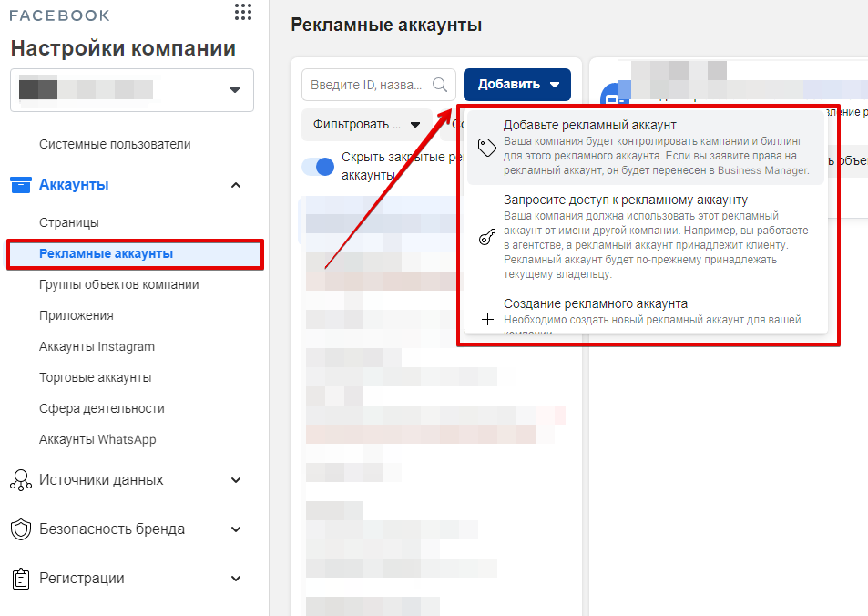Click the Регистрации clipboard icon
This screenshot has width=868, height=616.
20,579
